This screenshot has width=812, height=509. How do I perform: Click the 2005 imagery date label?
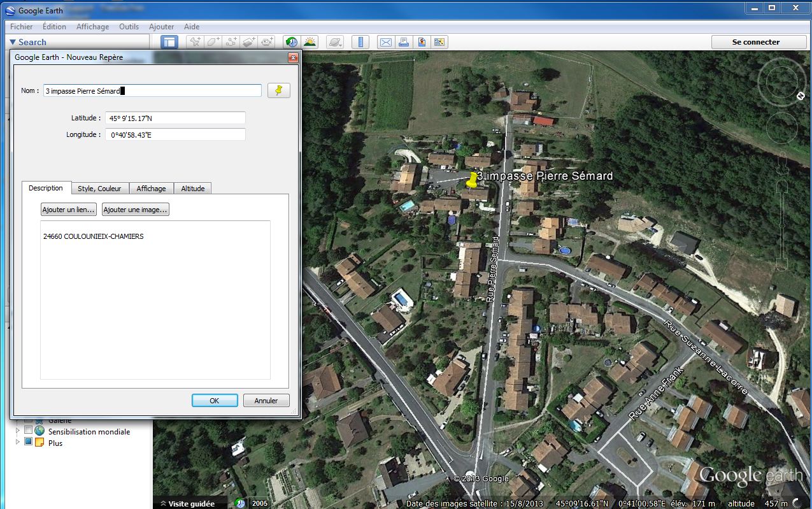[260, 503]
